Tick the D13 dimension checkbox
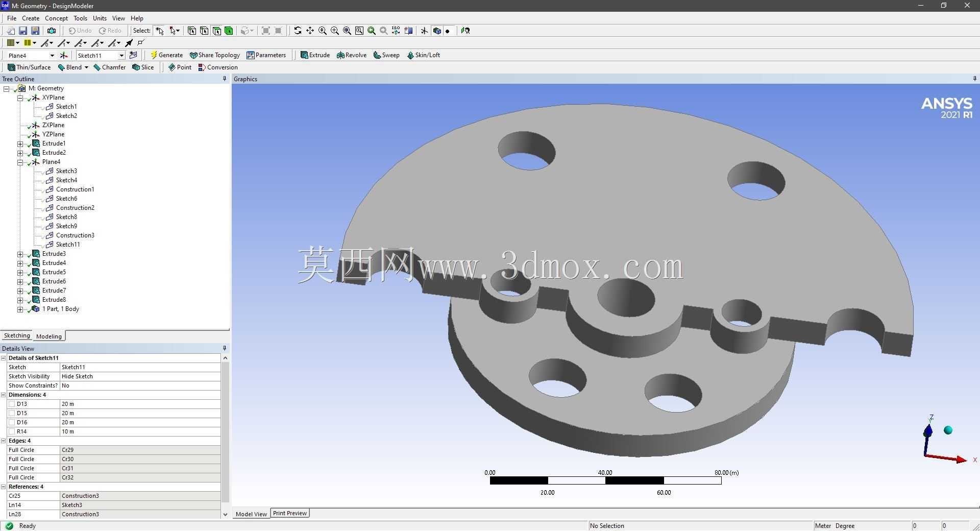980x531 pixels. point(12,404)
